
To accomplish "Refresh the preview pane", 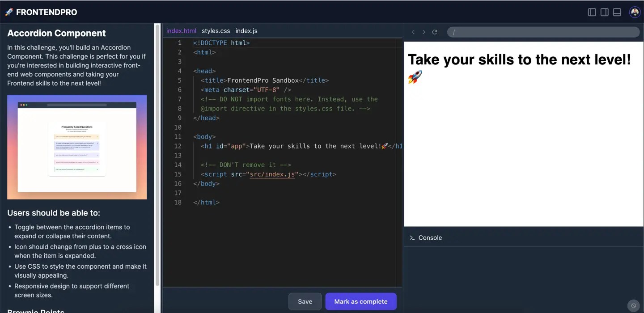I will click(434, 32).
